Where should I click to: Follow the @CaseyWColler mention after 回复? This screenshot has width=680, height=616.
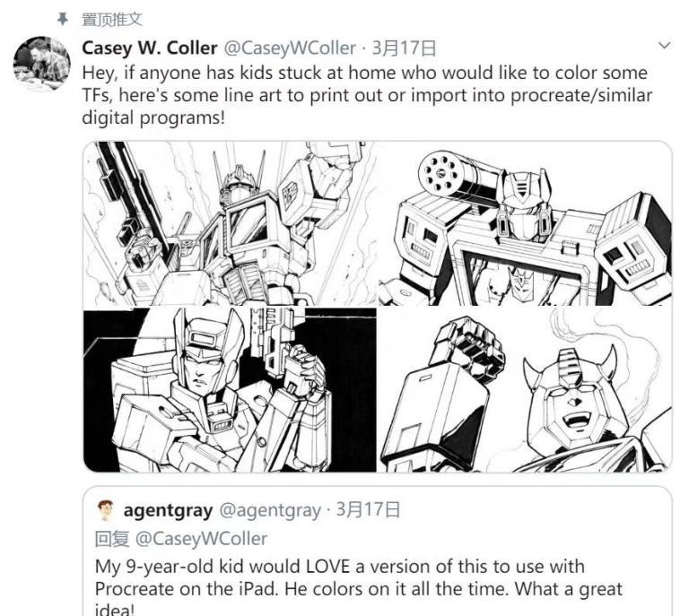coord(201,538)
